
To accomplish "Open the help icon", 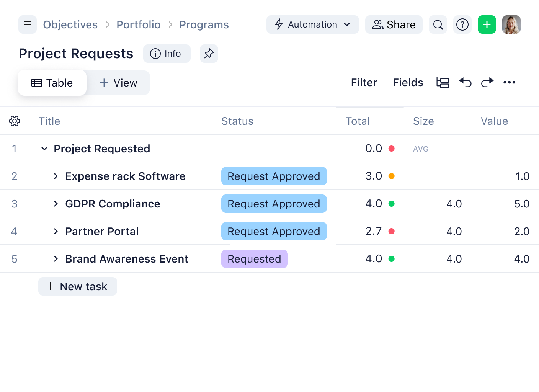I will click(462, 24).
